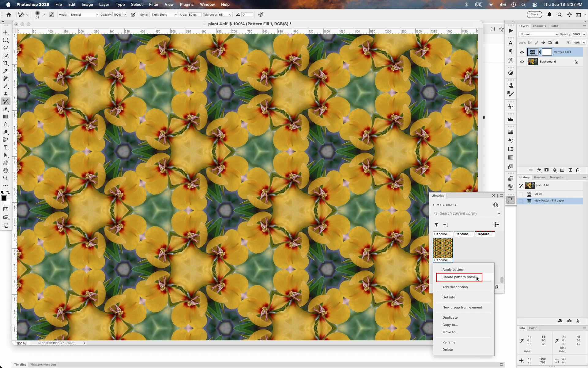Expand the Mode dropdown in options bar
588x368 pixels.
click(84, 15)
